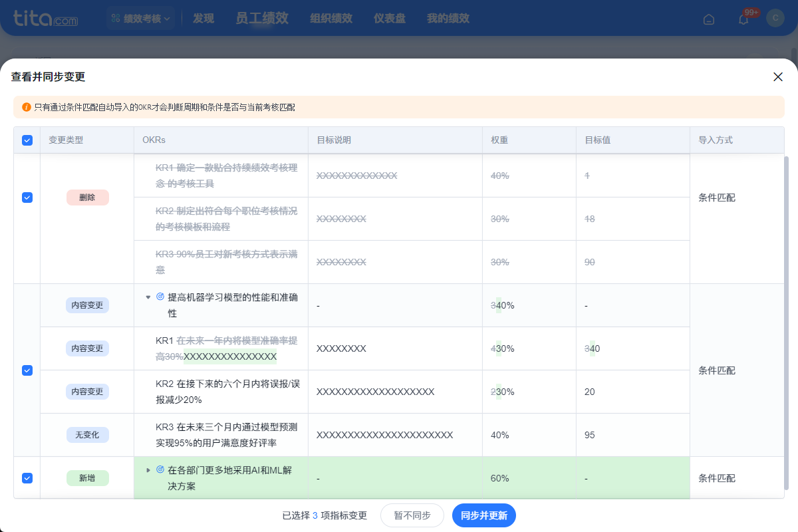The height and width of the screenshot is (532, 798).
Task: Click the 权重 column header
Action: click(499, 140)
